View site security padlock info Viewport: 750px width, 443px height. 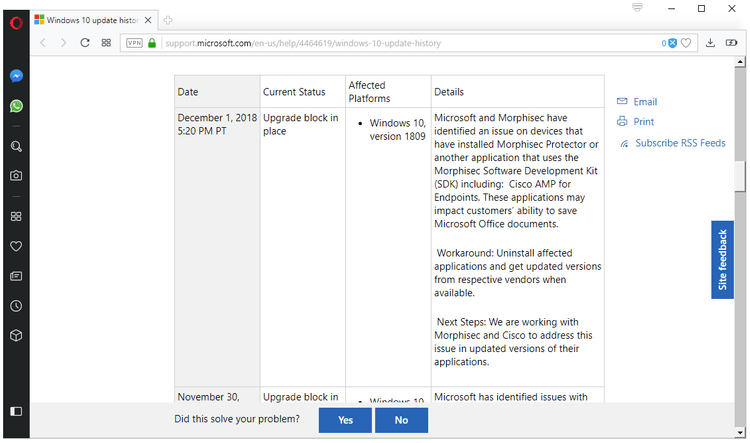(x=152, y=43)
